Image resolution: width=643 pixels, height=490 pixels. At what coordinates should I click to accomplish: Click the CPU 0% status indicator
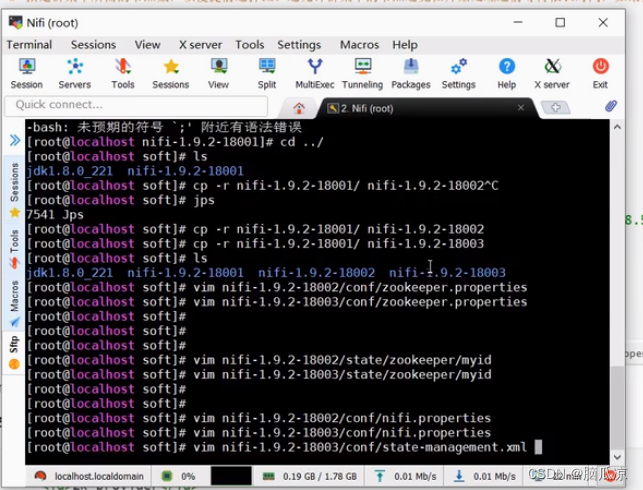[178, 476]
